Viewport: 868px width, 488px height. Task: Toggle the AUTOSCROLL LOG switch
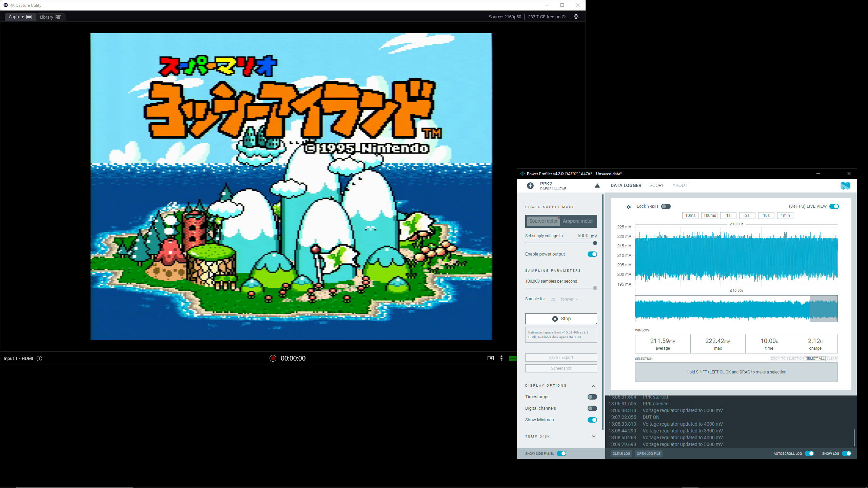click(x=809, y=453)
